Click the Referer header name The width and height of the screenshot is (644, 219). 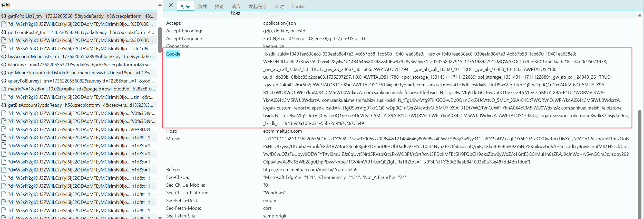(174, 170)
